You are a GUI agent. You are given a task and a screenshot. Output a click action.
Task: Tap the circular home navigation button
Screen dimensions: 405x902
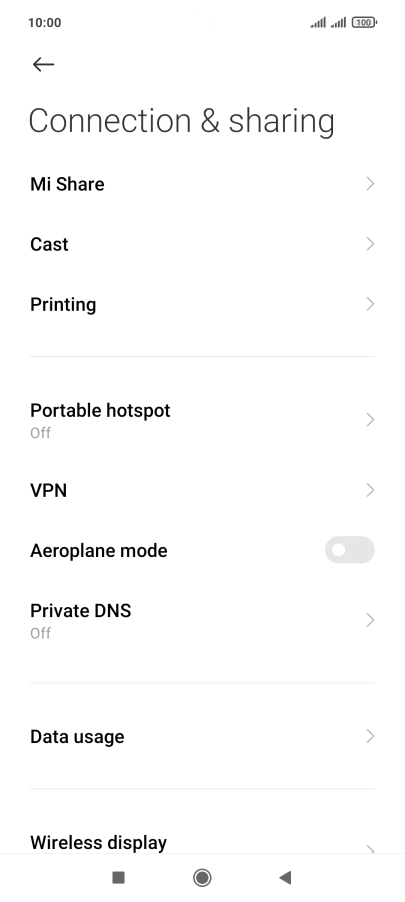[202, 877]
